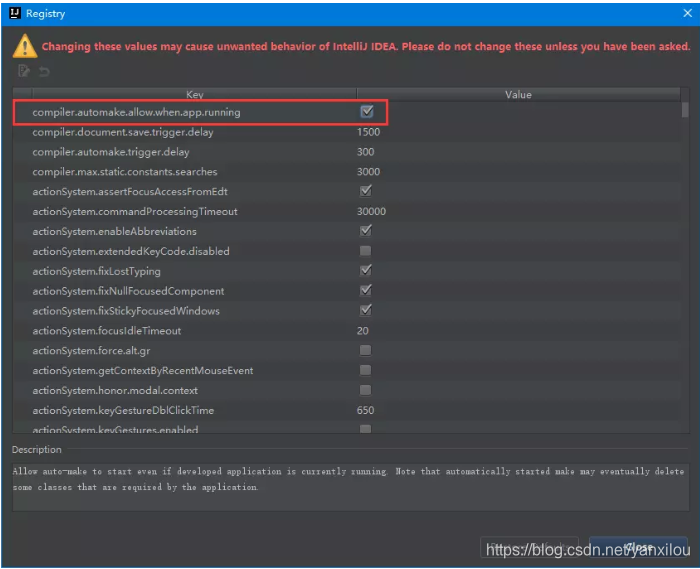Enable actionSystem.force.alt.gr checkbox
Screen dimensions: 700x569
pyautogui.click(x=365, y=350)
